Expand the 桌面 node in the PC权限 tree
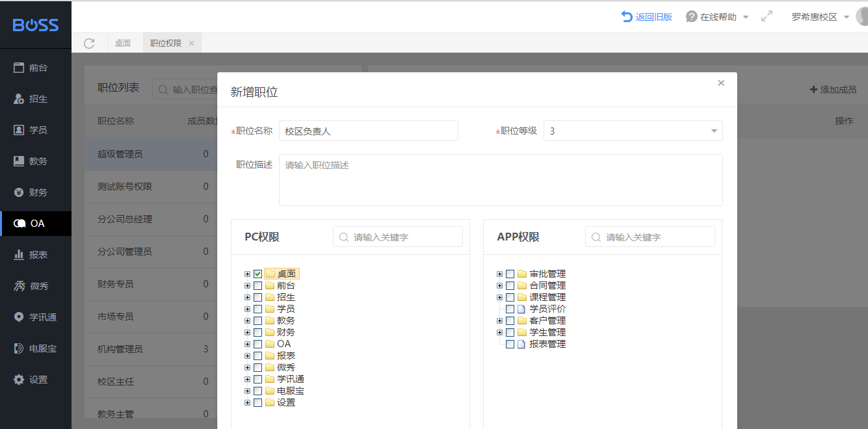 point(247,274)
